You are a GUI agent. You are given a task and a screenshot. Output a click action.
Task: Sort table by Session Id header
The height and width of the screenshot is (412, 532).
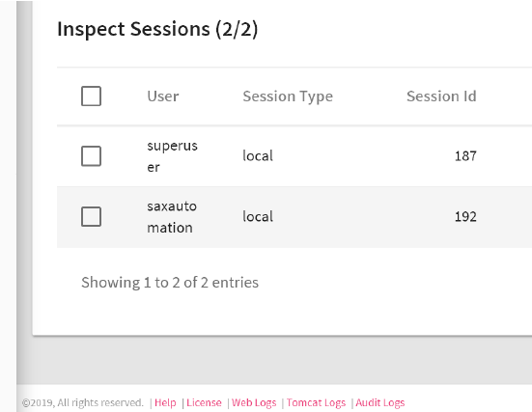pyautogui.click(x=441, y=96)
